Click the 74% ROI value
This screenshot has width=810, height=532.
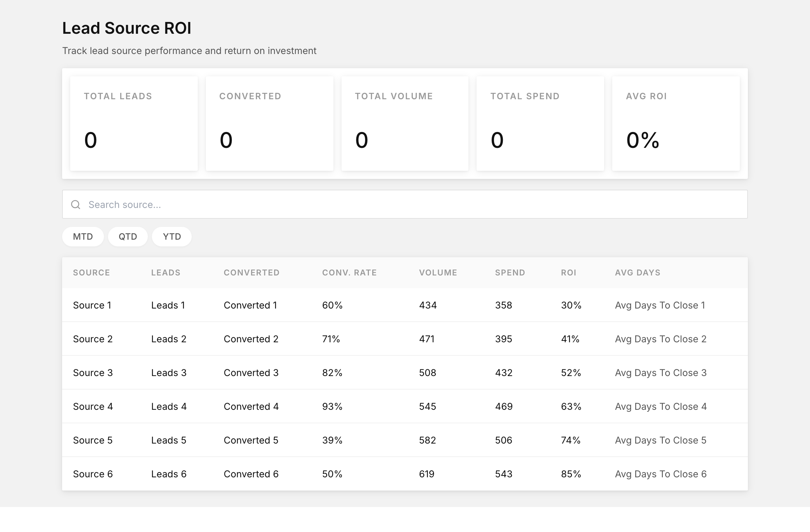click(x=571, y=440)
